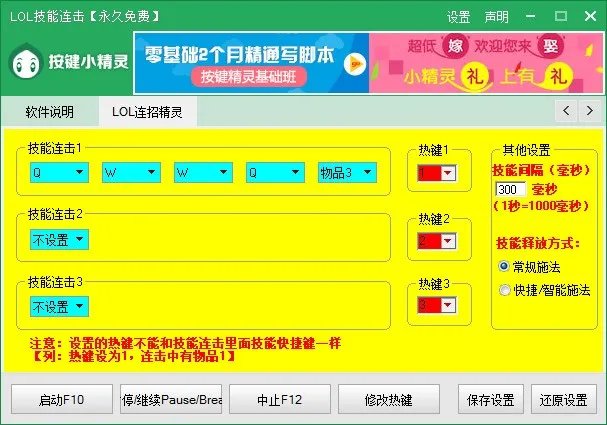Click the （1秒=1000毫秒） note
Screen dimensions: 607x425
pos(541,206)
